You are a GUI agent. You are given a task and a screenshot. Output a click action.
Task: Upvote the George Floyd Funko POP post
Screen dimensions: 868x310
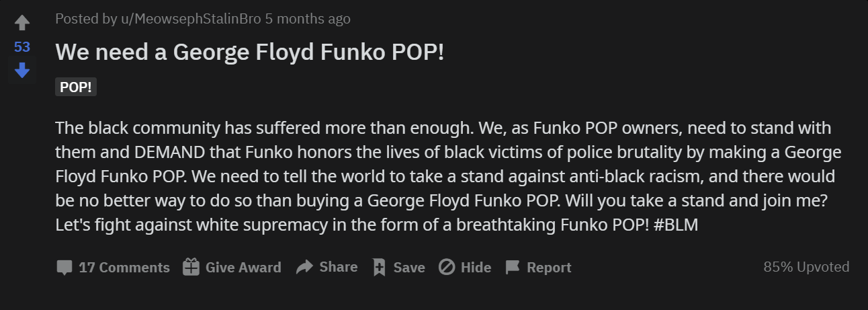[x=22, y=24]
